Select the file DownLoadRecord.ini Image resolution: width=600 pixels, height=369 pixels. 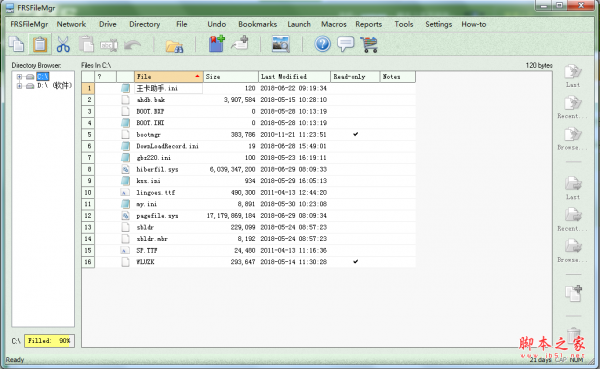click(x=168, y=146)
